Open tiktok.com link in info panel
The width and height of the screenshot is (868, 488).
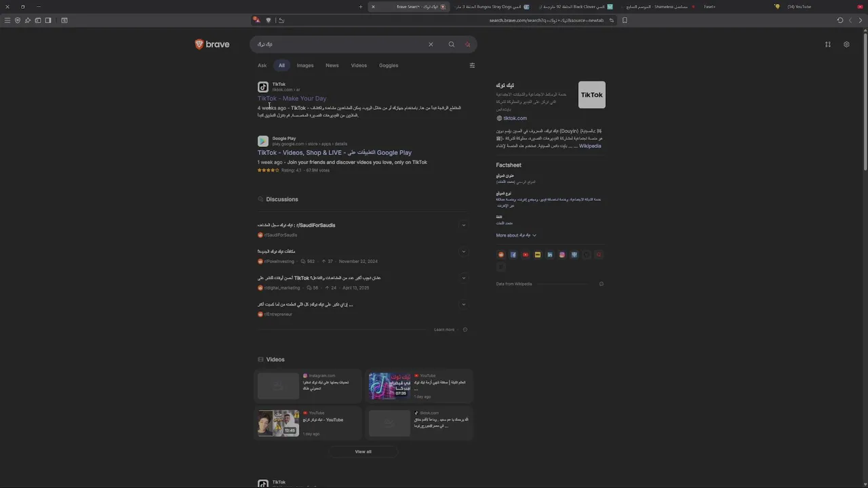515,118
